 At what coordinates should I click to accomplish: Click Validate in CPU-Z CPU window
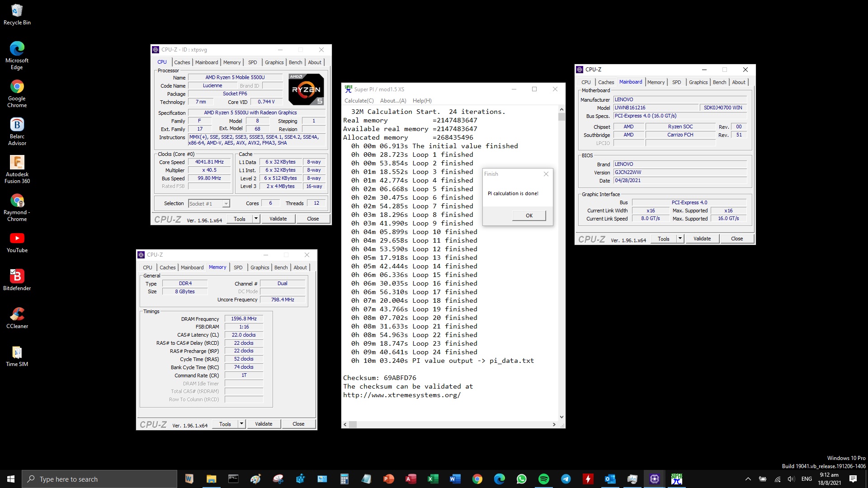pos(278,219)
